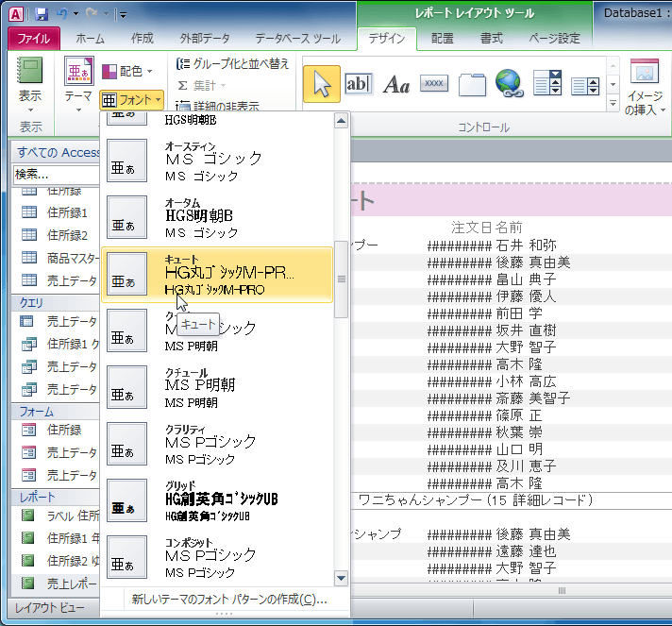Click the すべての Access objects pane header
672x626 pixels.
pyautogui.click(x=56, y=152)
